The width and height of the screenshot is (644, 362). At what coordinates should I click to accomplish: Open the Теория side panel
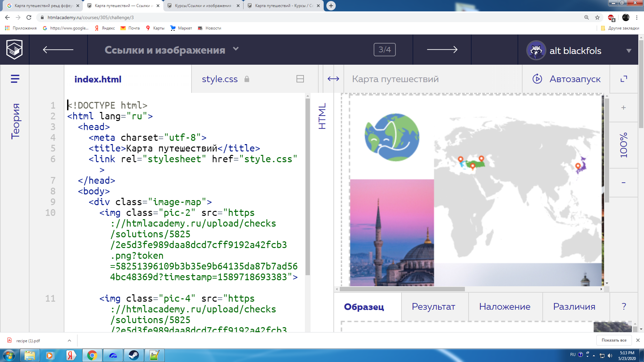pyautogui.click(x=15, y=121)
